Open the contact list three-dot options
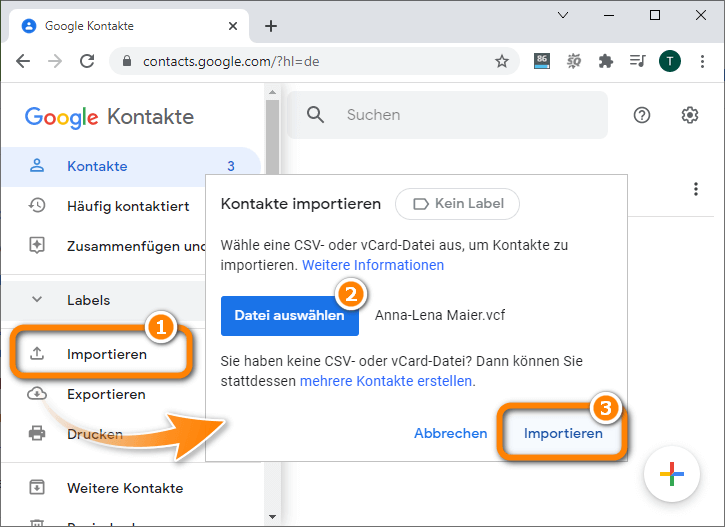Viewport: 725px width, 527px height. [695, 189]
